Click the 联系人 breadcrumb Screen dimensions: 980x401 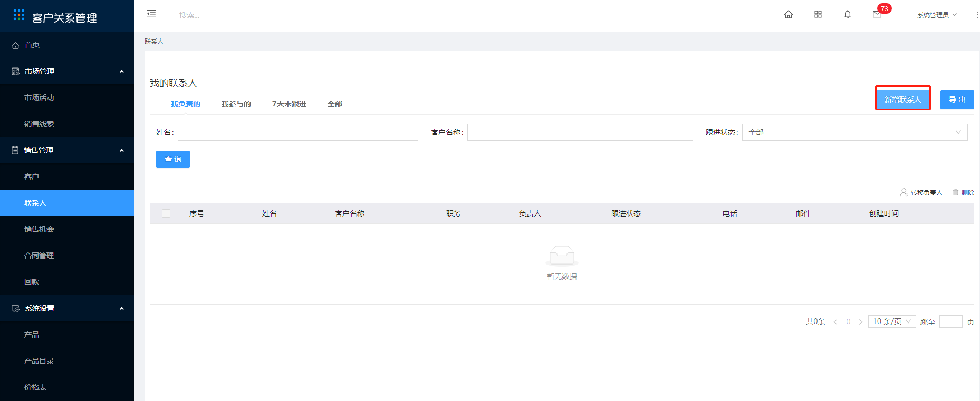(154, 41)
